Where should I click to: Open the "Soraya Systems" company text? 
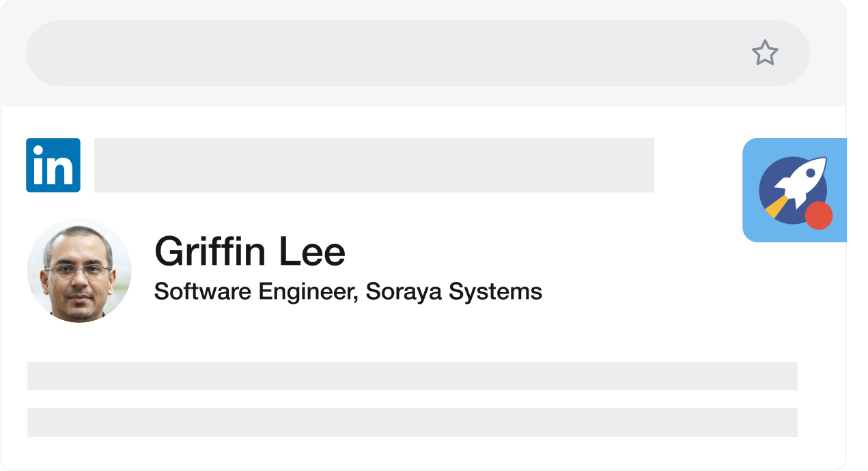[454, 291]
